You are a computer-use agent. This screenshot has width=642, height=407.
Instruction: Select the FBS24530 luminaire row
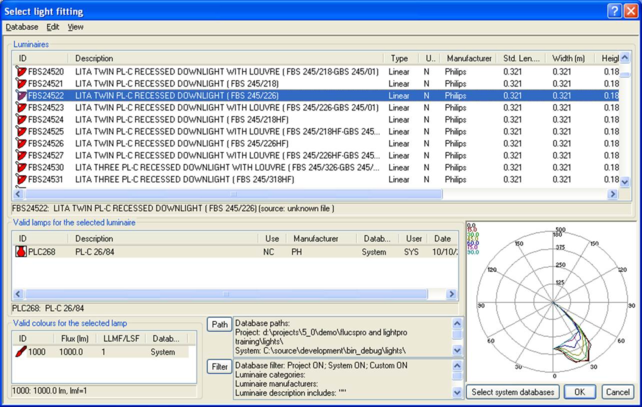pos(200,168)
